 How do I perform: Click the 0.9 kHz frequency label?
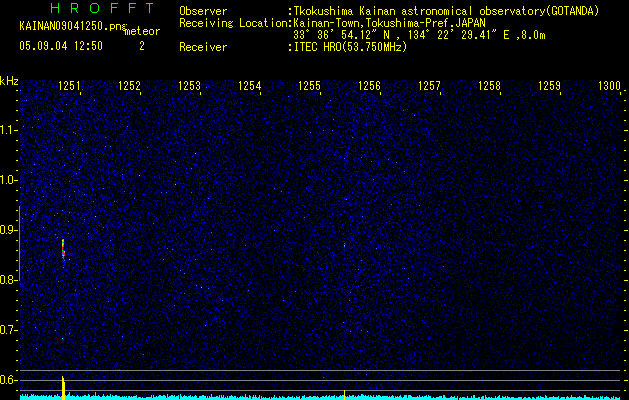7,230
